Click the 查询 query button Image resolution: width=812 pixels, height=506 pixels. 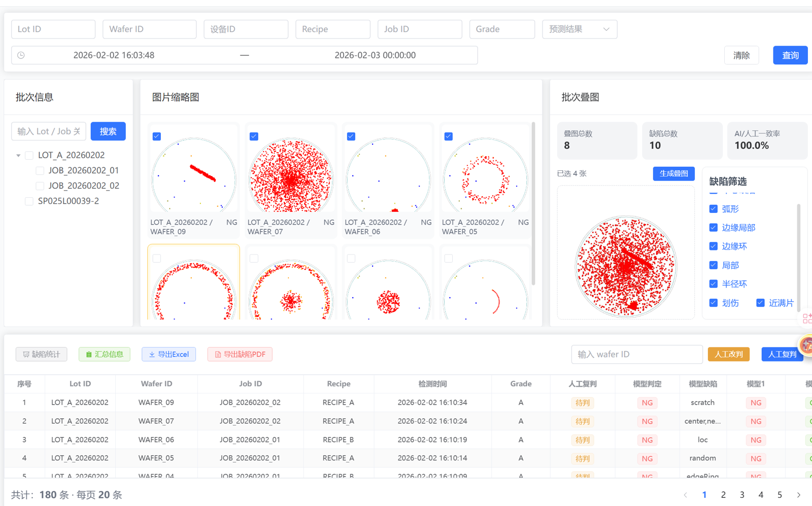pos(790,55)
